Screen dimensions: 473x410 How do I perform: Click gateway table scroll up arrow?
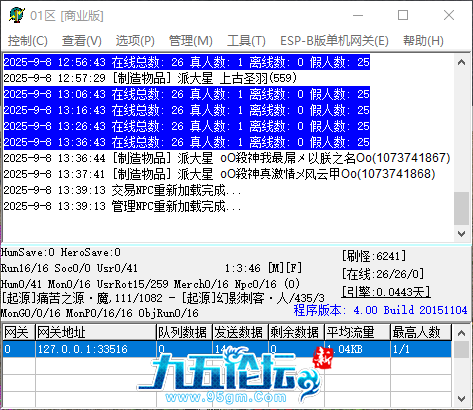click(x=462, y=333)
